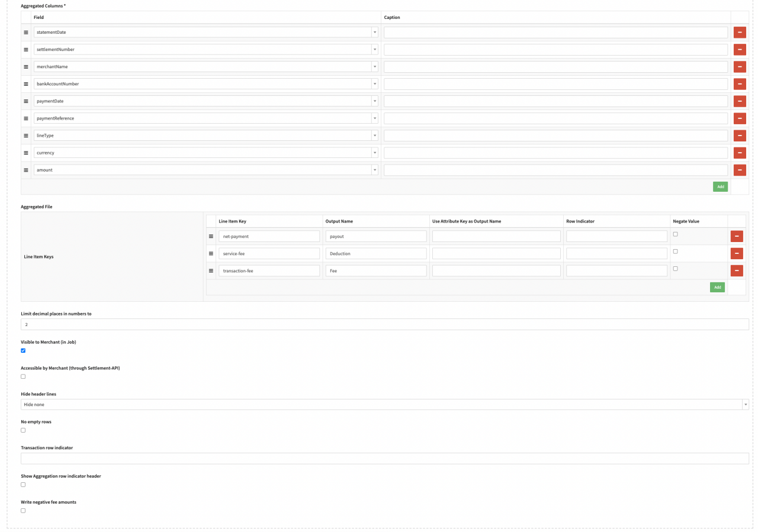This screenshot has width=758, height=532.
Task: Enable Accessible by Merchant through Settlement-API
Action: [x=23, y=376]
